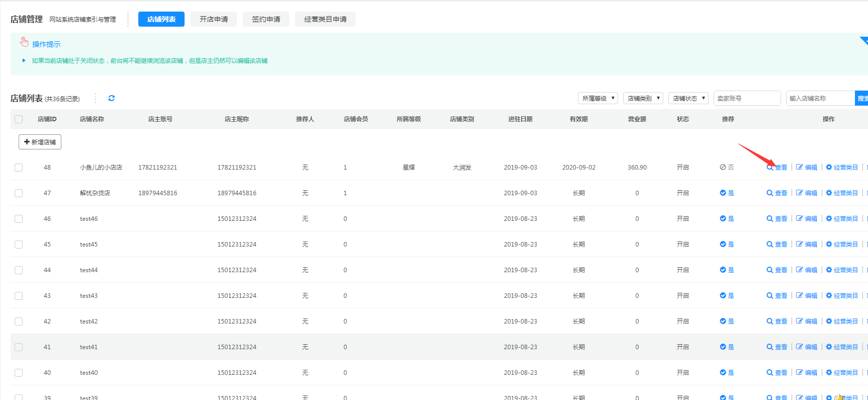Switch to the 开店申请 tab

coord(214,19)
